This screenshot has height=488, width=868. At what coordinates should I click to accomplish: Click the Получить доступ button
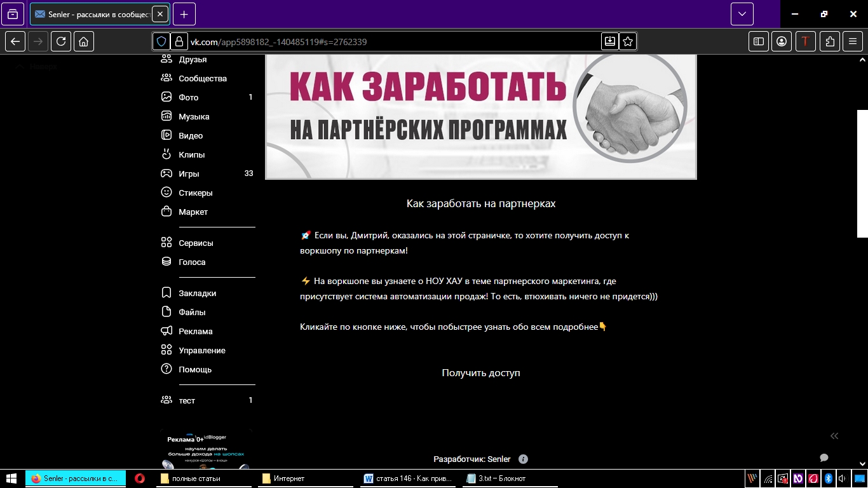[x=480, y=372]
